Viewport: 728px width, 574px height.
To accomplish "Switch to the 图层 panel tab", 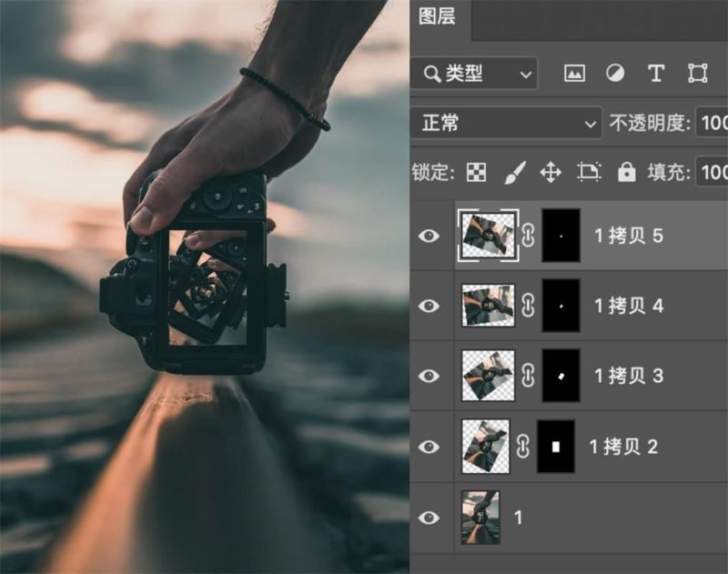I will (437, 16).
